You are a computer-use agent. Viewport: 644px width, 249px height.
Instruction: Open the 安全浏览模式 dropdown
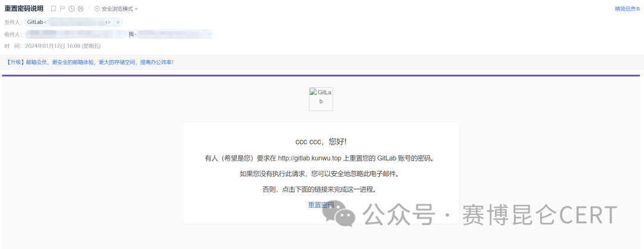pyautogui.click(x=116, y=8)
